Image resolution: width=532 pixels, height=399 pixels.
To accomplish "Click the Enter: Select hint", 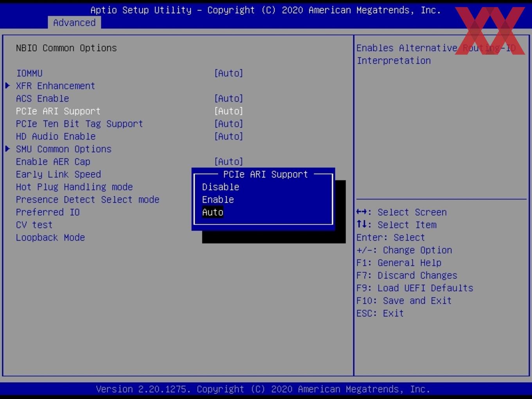I will click(390, 237).
